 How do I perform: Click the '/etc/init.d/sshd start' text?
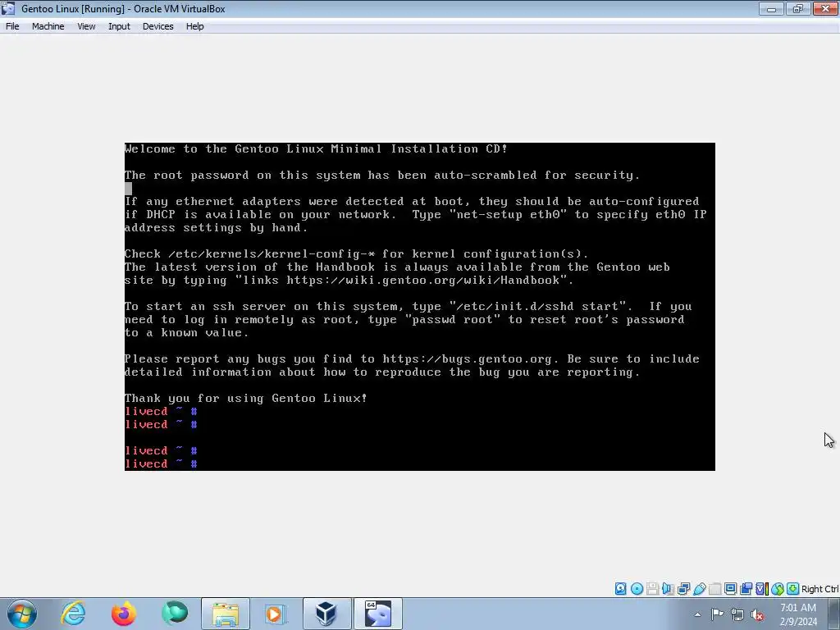538,307
